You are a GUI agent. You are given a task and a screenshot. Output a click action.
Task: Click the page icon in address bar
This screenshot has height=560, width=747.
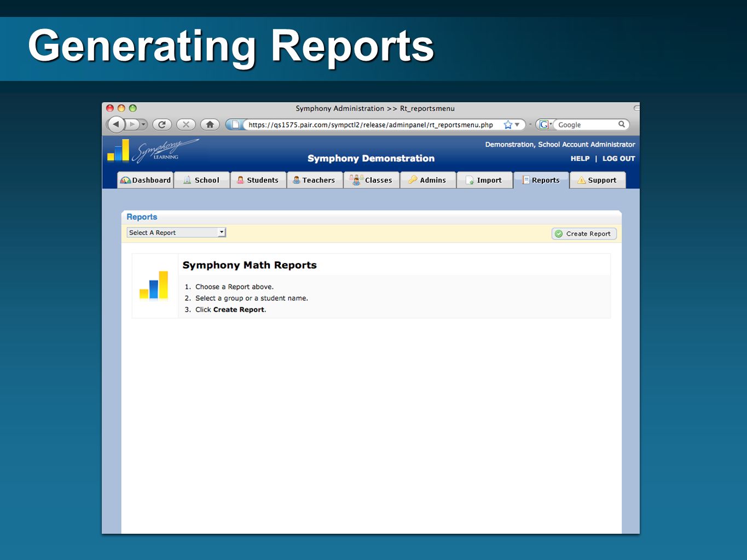coord(235,125)
